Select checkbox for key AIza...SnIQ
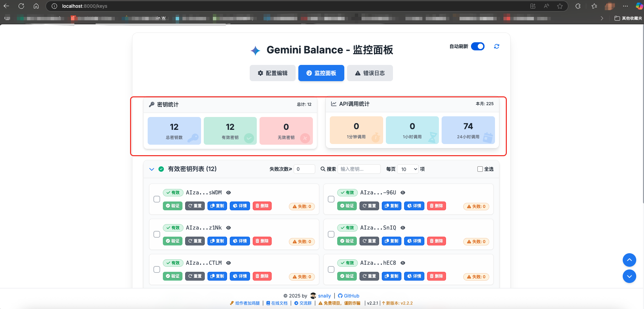 pyautogui.click(x=331, y=234)
